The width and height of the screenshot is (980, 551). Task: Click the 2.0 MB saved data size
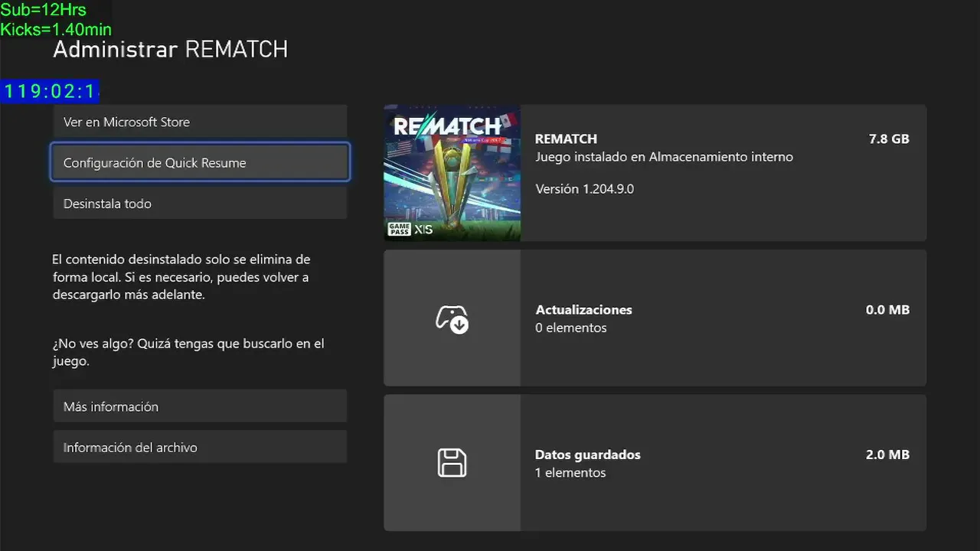887,455
